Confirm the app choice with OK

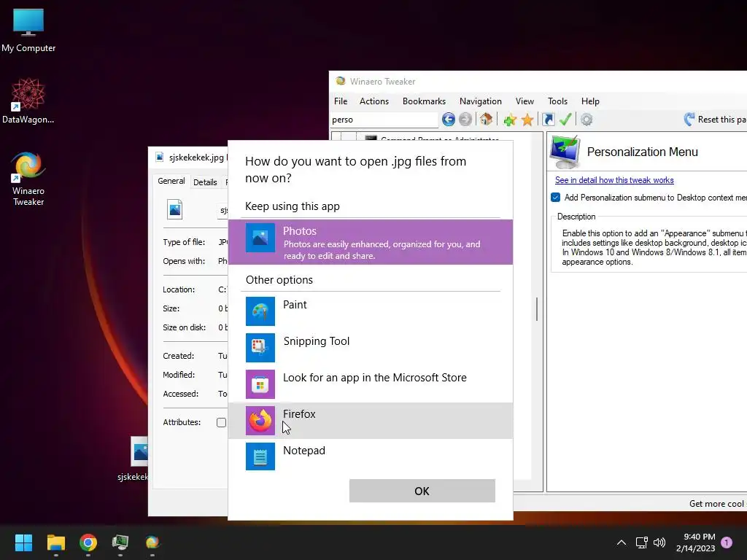[422, 491]
